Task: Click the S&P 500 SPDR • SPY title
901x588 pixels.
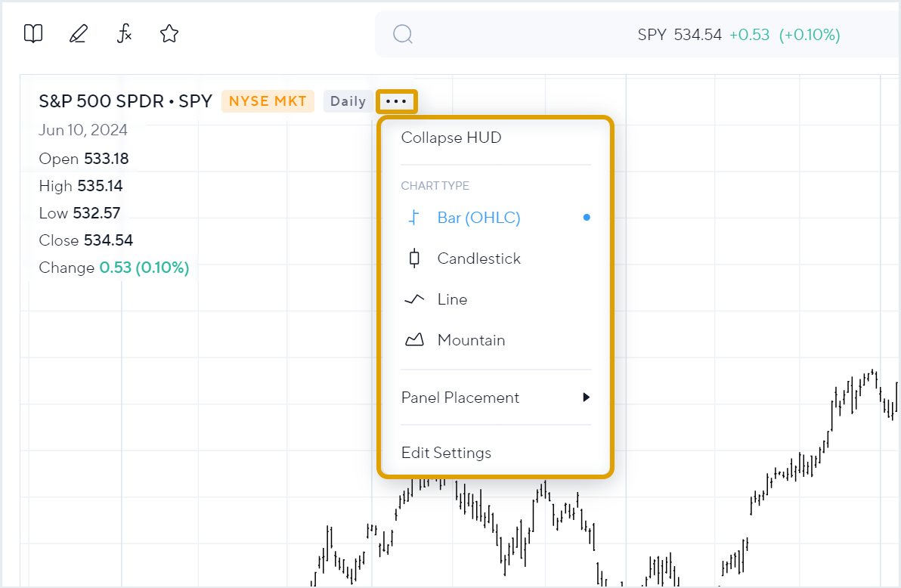Action: pyautogui.click(x=125, y=101)
